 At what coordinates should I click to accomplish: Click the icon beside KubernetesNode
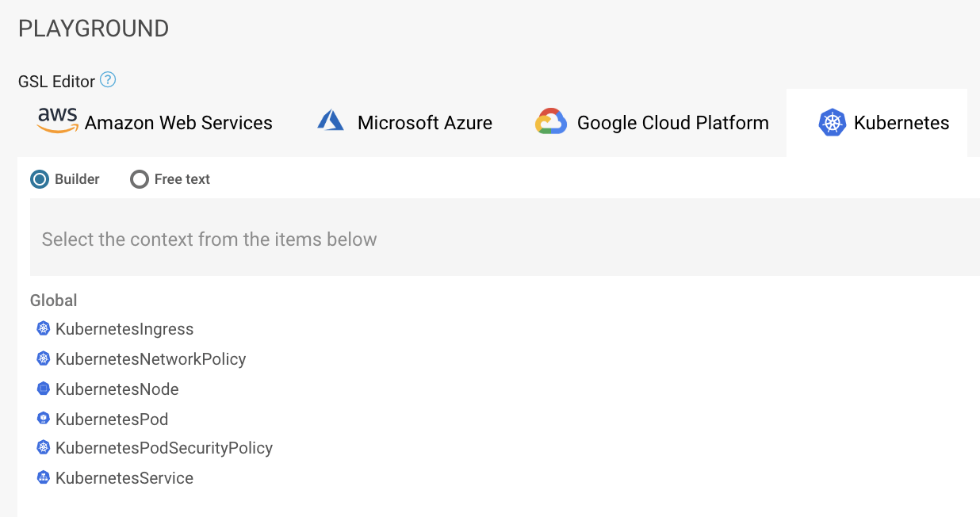44,389
